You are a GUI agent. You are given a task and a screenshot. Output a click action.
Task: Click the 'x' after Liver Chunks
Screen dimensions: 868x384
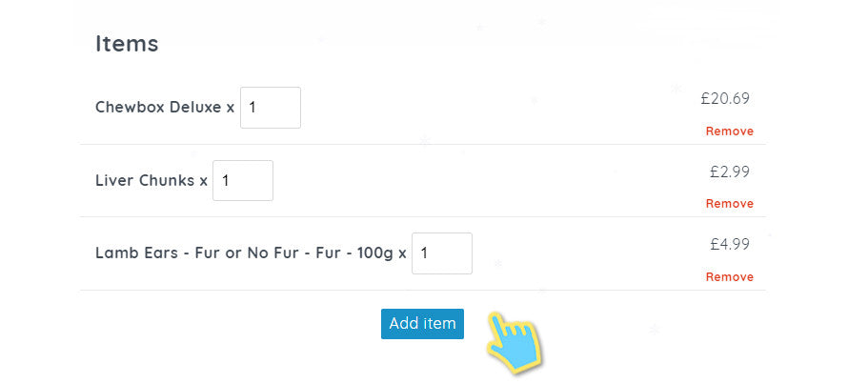tap(203, 180)
